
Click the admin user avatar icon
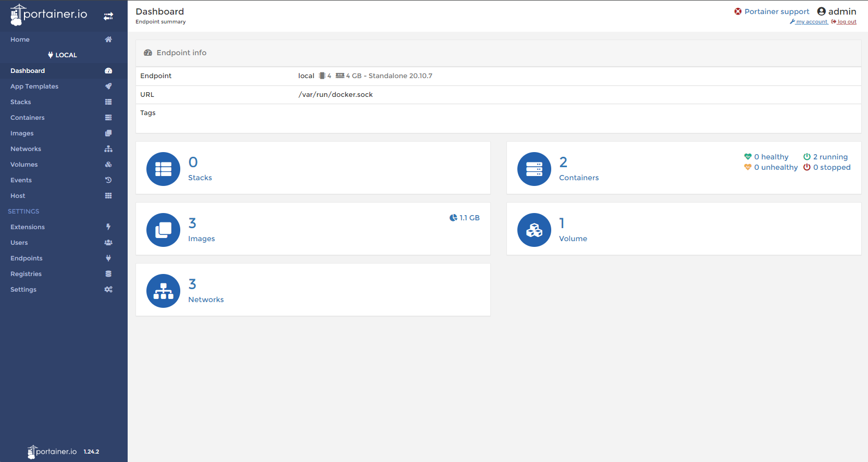click(821, 11)
